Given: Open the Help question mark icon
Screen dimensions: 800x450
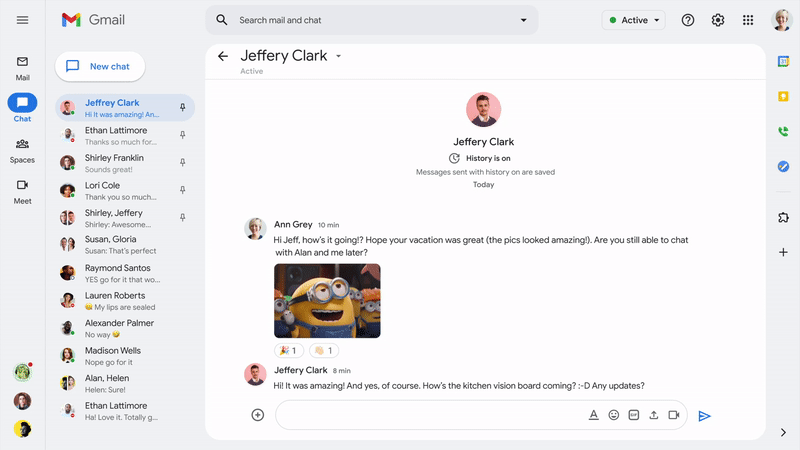Looking at the screenshot, I should pyautogui.click(x=688, y=20).
